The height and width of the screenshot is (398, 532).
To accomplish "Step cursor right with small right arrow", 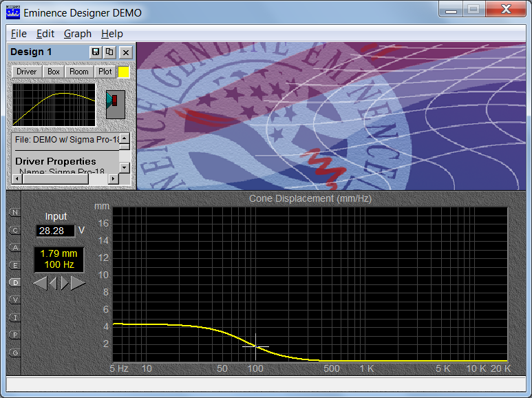I will 65,283.
